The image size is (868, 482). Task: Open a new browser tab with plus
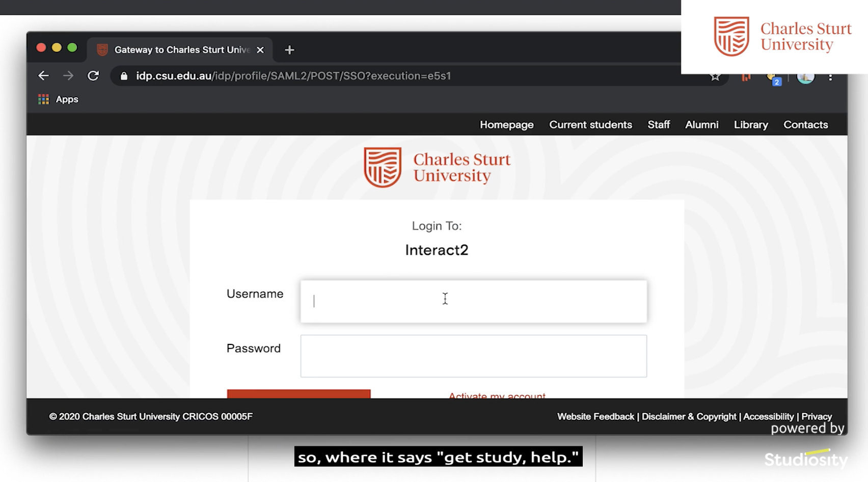pyautogui.click(x=289, y=50)
